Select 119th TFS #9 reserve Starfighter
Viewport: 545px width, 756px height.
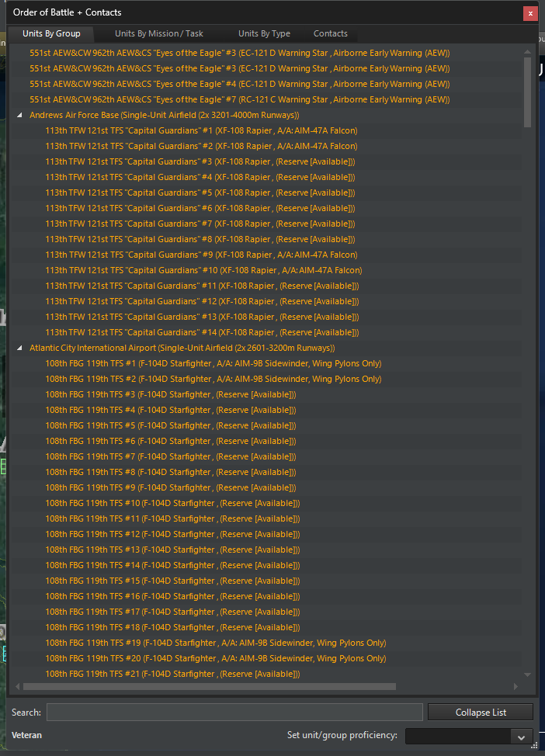(x=171, y=487)
